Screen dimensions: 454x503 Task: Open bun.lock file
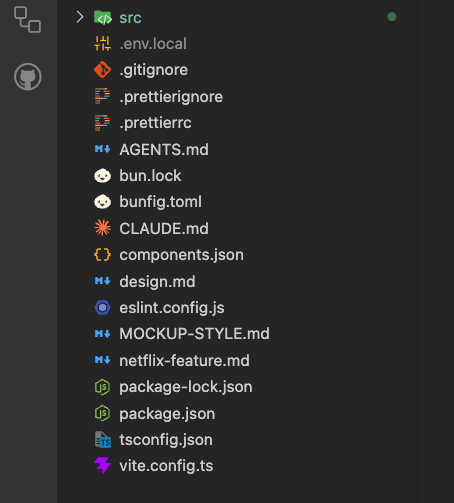(150, 176)
